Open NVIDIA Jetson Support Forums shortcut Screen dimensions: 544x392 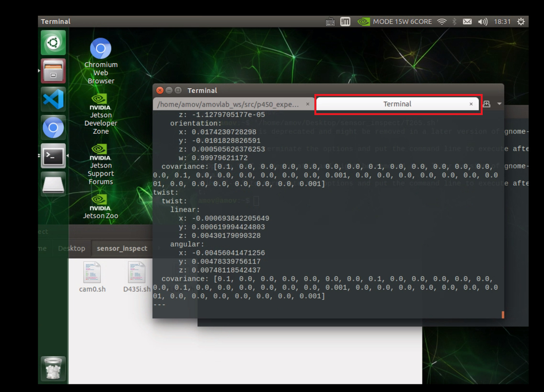pyautogui.click(x=101, y=165)
